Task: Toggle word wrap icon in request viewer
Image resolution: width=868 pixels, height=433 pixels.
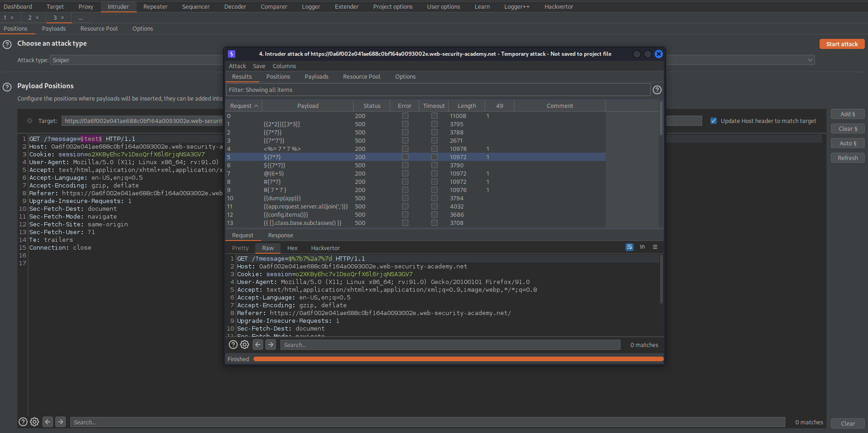Action: (x=630, y=247)
